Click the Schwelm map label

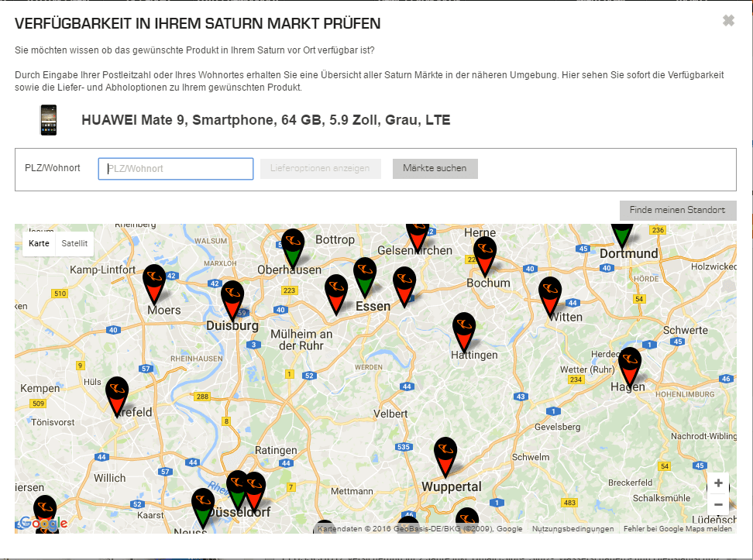[531, 457]
